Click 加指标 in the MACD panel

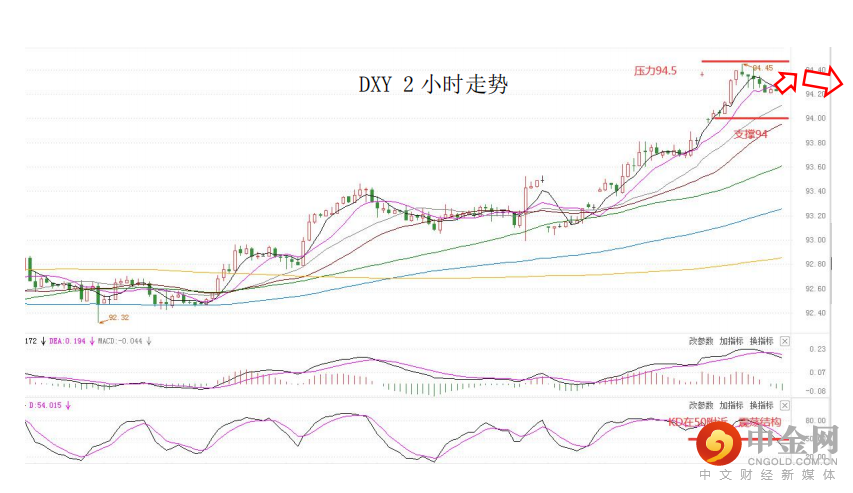tap(731, 341)
